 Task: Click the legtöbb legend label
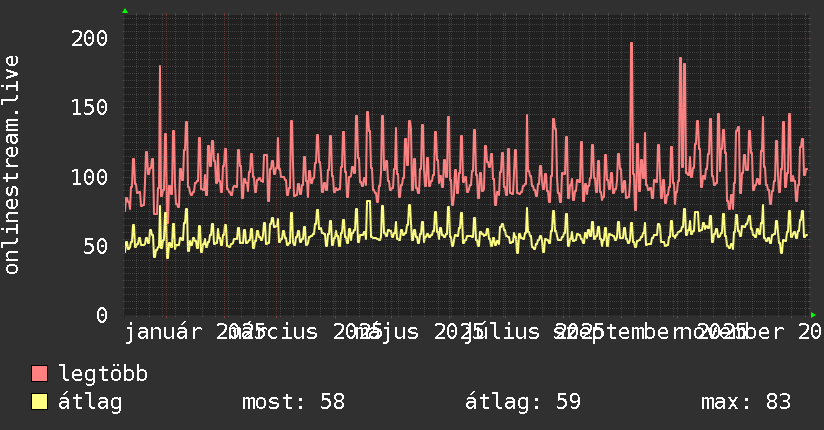tap(103, 374)
